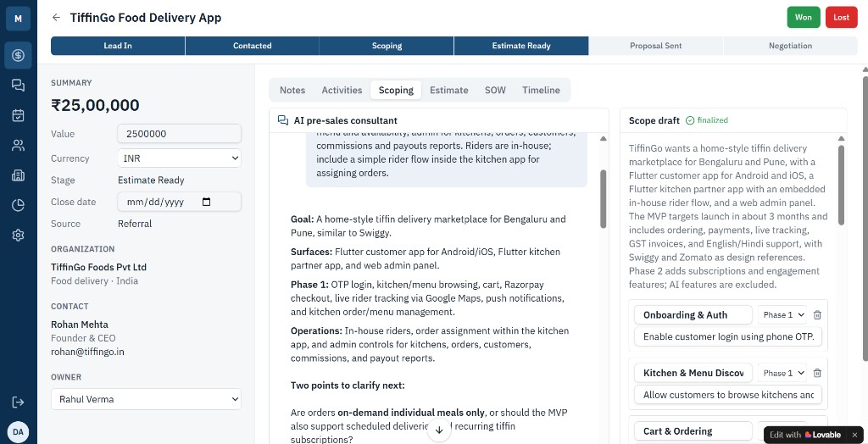
Task: Open the reports pie chart icon
Action: pyautogui.click(x=19, y=206)
